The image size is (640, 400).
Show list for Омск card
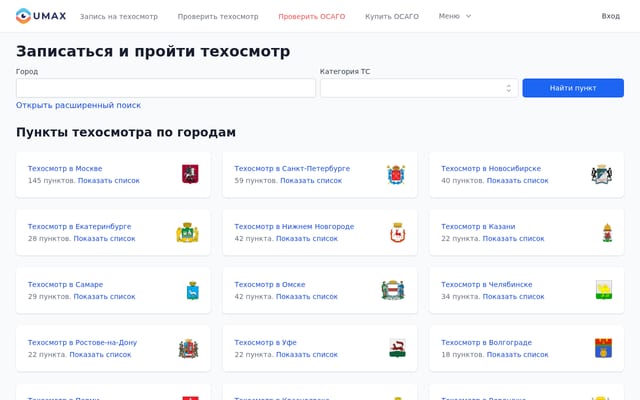click(307, 296)
